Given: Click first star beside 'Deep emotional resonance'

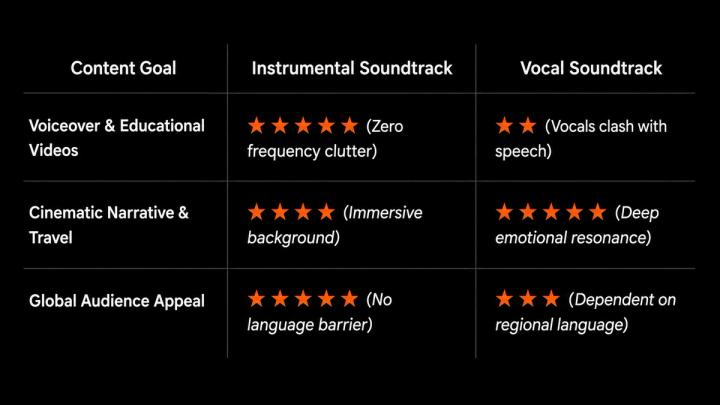Looking at the screenshot, I should tap(504, 212).
